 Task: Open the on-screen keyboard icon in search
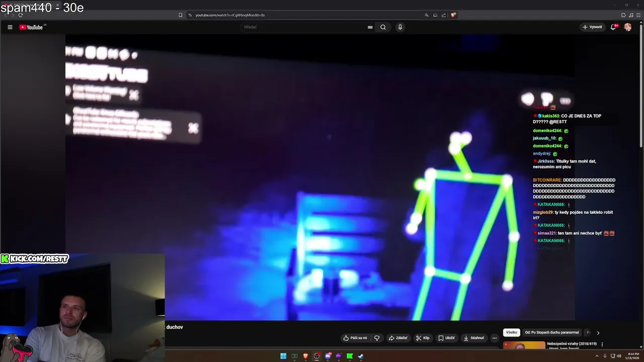(x=370, y=27)
